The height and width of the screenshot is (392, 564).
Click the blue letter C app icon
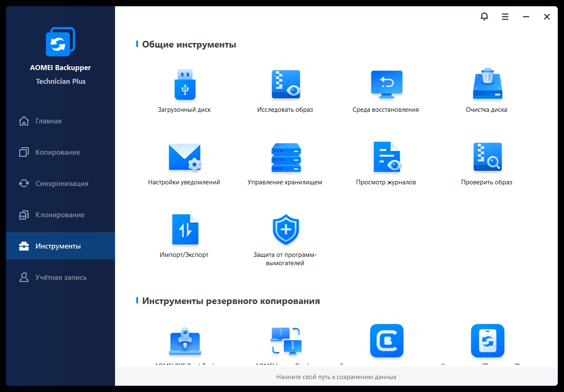pyautogui.click(x=387, y=341)
